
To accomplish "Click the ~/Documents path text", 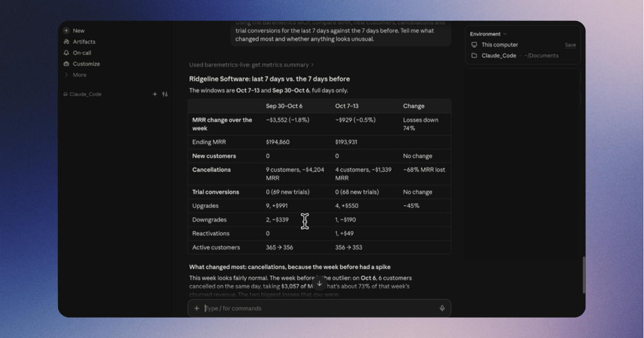I will pyautogui.click(x=541, y=56).
